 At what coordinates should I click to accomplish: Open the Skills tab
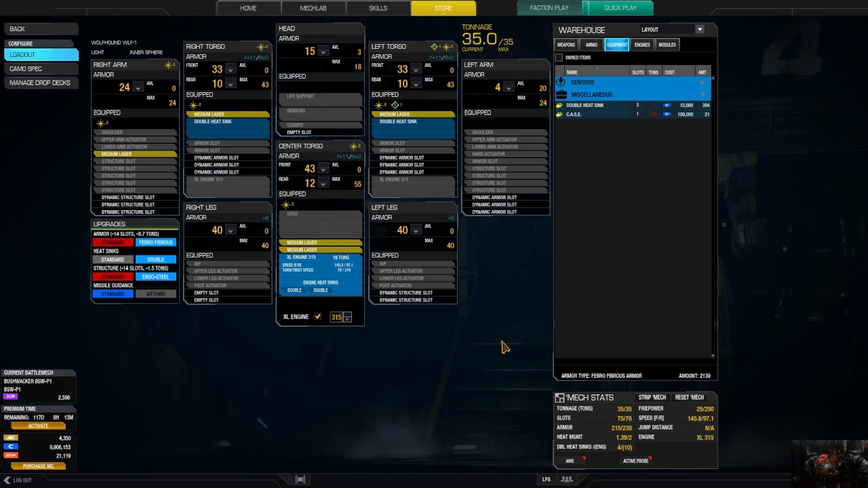[378, 8]
